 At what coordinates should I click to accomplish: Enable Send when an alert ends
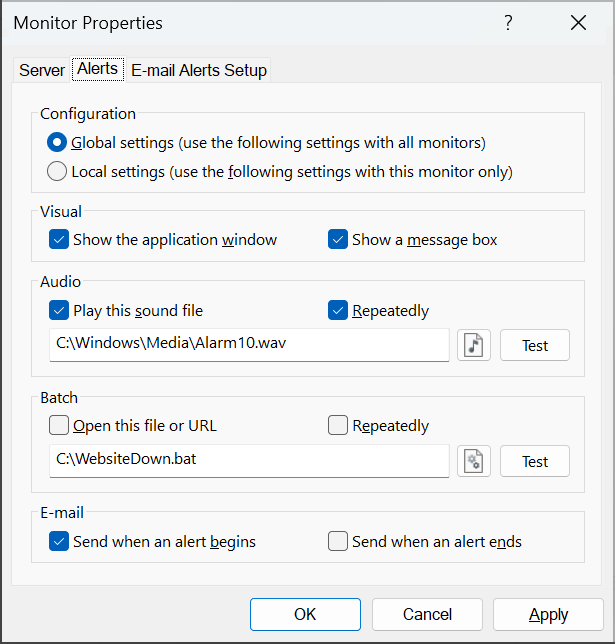pos(338,541)
